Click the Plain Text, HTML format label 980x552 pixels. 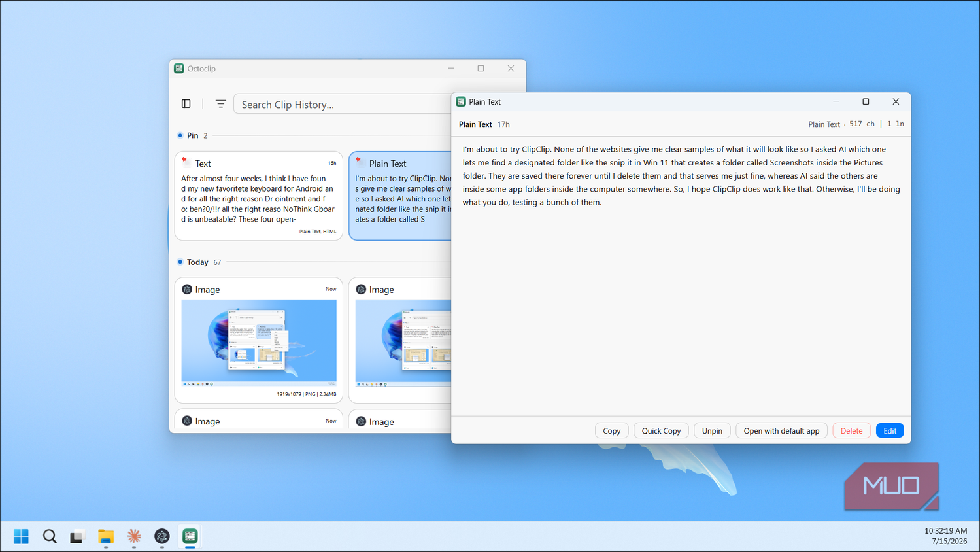(318, 232)
